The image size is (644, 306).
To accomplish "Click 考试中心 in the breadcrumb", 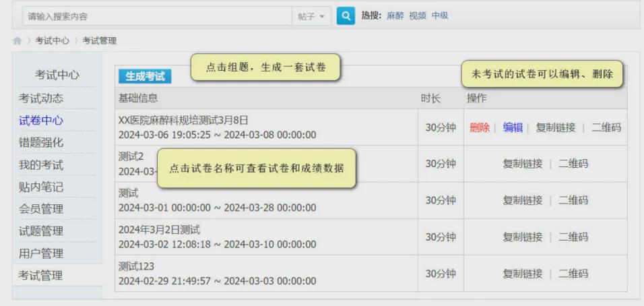I will coord(52,41).
